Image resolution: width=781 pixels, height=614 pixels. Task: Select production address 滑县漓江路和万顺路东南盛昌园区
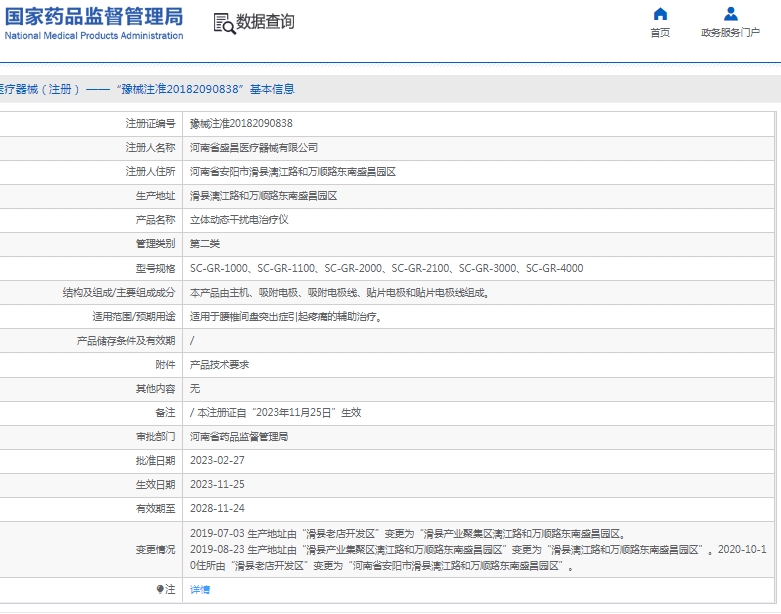[263, 196]
